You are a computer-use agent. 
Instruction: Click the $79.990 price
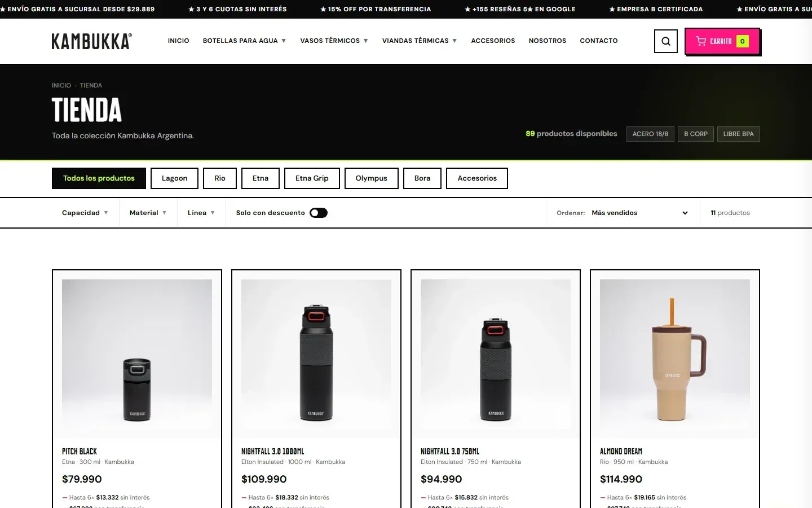click(82, 479)
